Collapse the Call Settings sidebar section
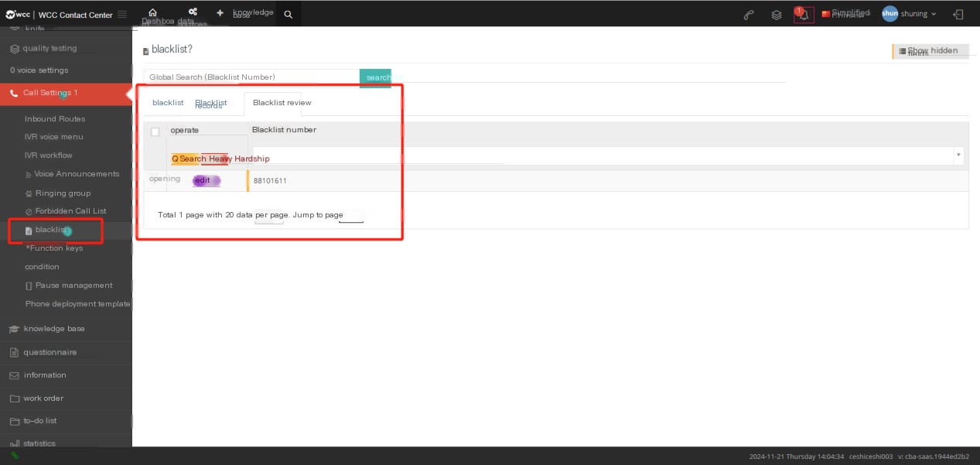The image size is (980, 465). (x=66, y=93)
